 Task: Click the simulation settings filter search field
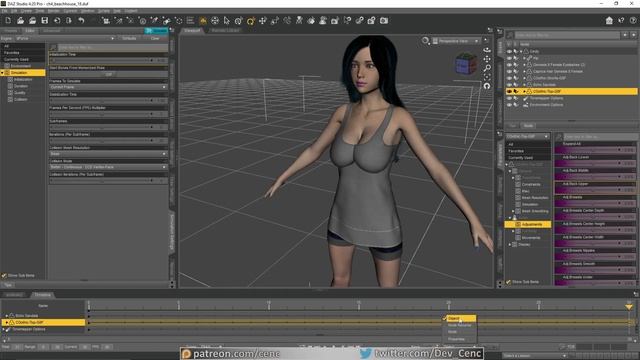pos(112,47)
